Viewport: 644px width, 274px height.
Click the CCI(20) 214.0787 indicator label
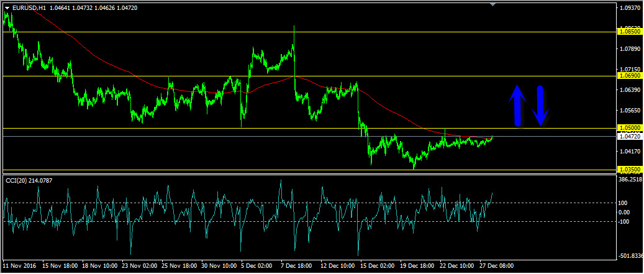tap(29, 180)
